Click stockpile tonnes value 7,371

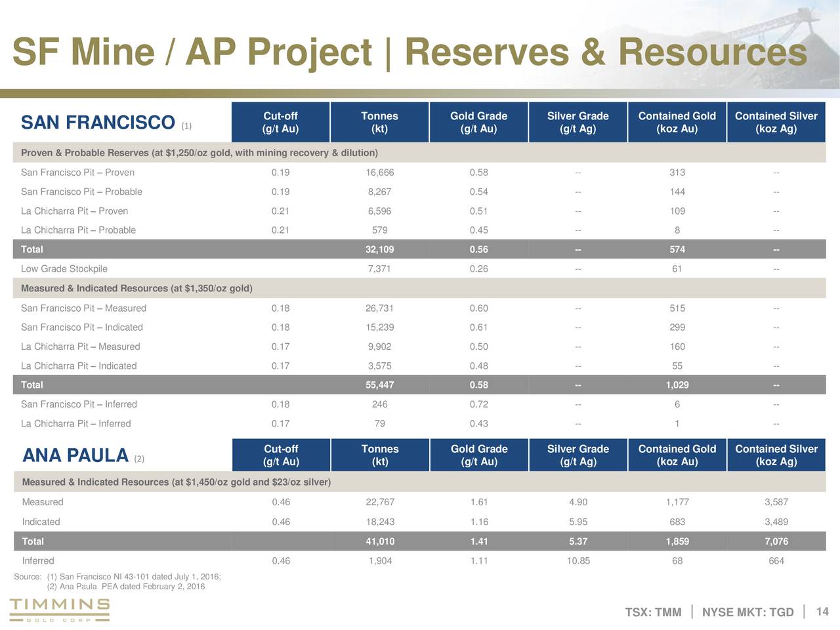pyautogui.click(x=379, y=269)
